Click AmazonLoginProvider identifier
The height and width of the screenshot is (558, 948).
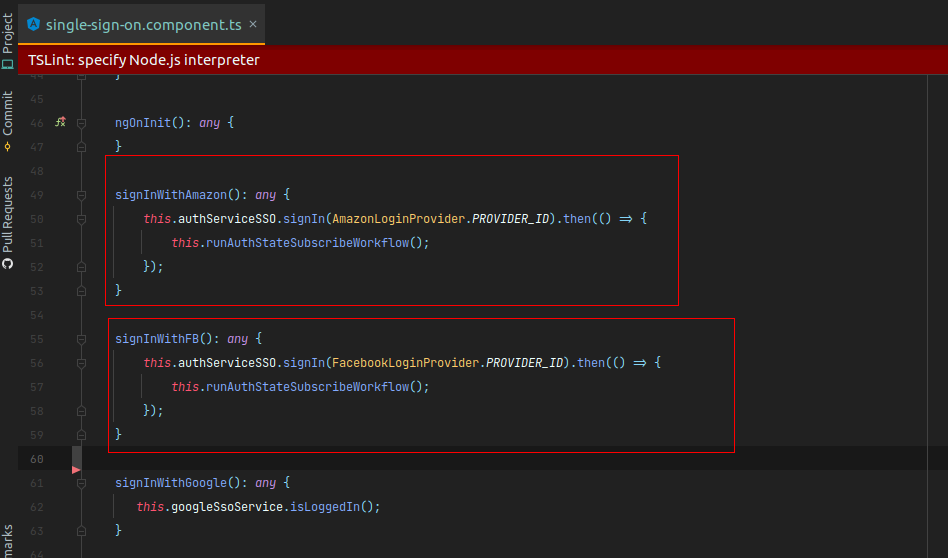(398, 218)
